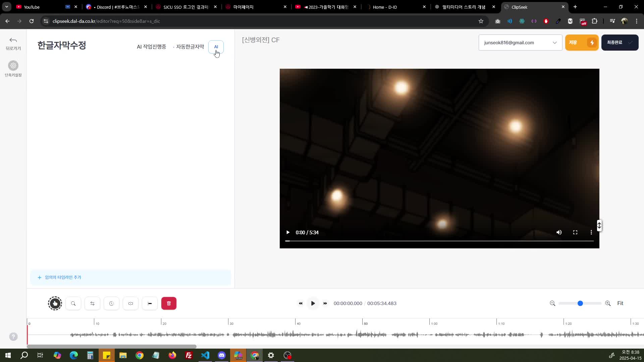Reload the page with refresh icon

32,21
